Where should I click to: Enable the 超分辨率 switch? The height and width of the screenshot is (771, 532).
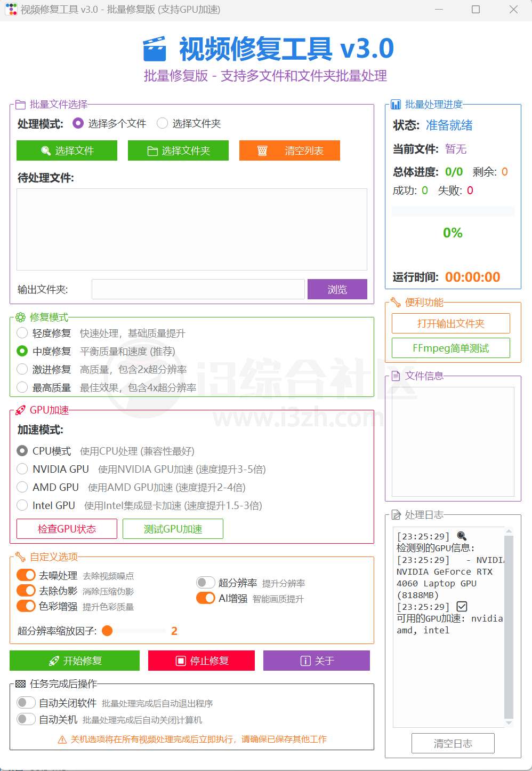[206, 583]
